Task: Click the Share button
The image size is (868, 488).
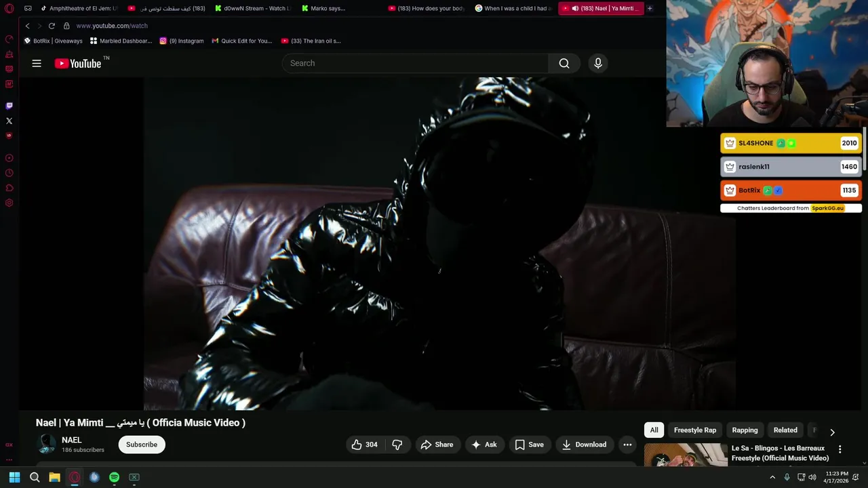Action: pos(437,445)
